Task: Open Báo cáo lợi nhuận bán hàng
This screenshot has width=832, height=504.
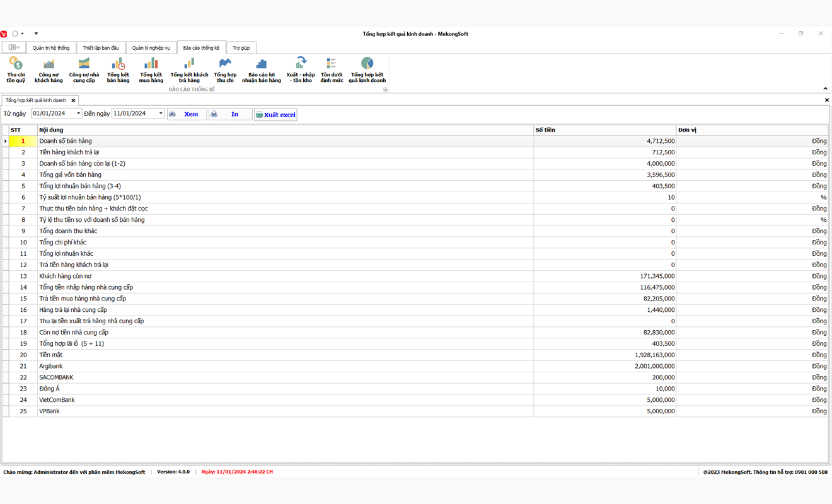Action: 261,69
